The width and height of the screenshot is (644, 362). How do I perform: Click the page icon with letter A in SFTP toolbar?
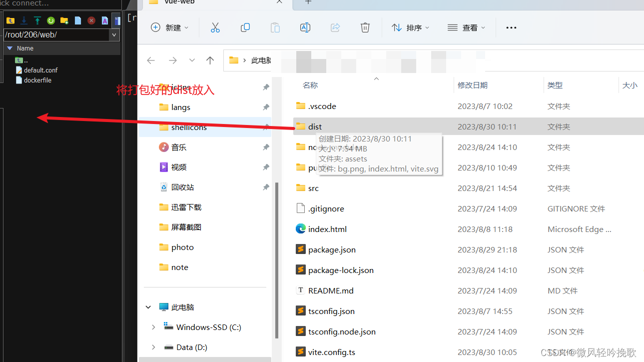[x=105, y=20]
